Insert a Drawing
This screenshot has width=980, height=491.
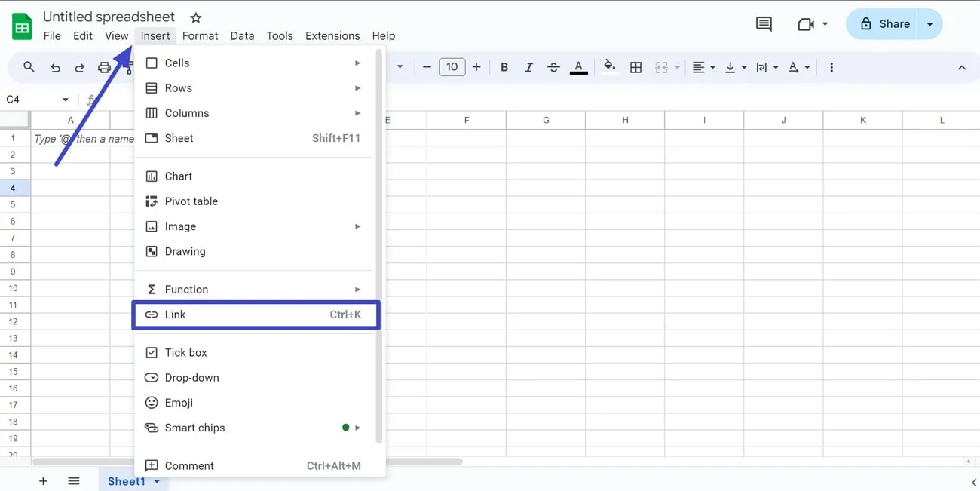point(254,251)
